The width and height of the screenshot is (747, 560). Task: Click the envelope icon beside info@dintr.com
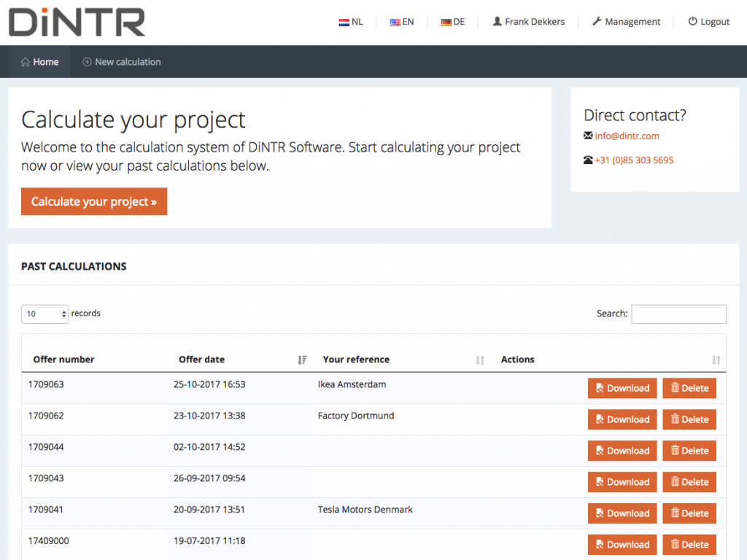tap(588, 136)
